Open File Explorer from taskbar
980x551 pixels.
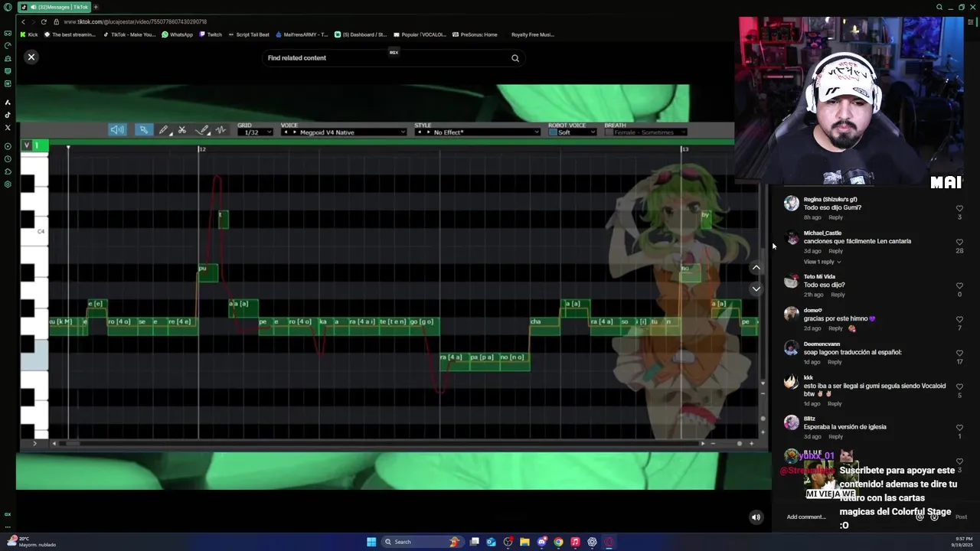(524, 542)
